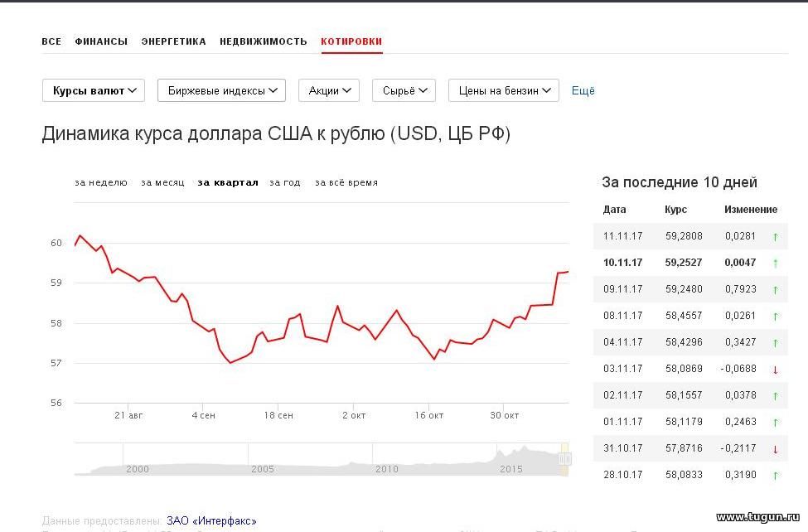This screenshot has width=808, height=532.
Task: Expand the 'Биржевые индексы' dropdown
Action: tap(221, 90)
